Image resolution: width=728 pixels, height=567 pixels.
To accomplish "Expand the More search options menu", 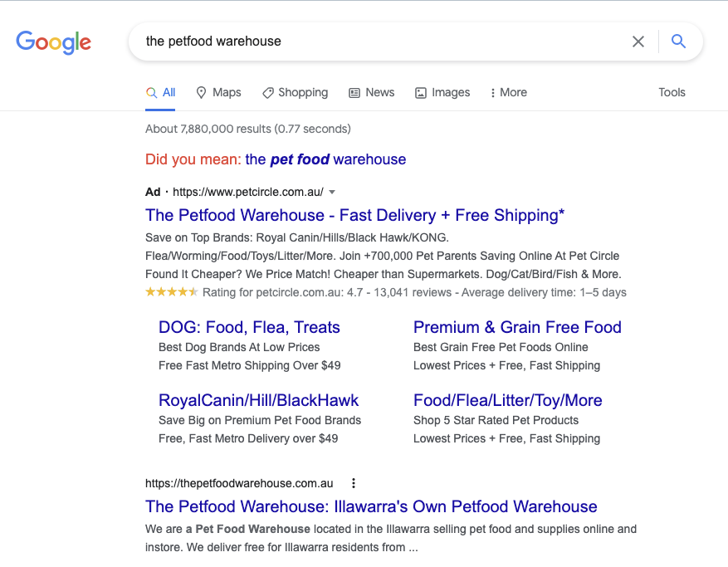I will point(508,92).
